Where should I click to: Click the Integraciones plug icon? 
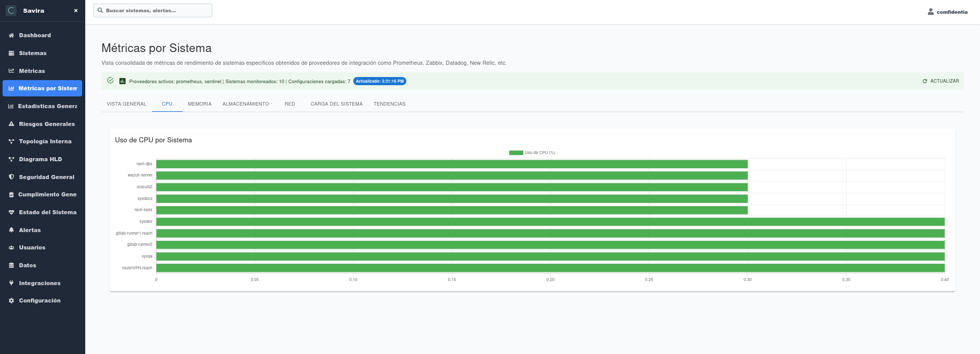click(x=11, y=283)
